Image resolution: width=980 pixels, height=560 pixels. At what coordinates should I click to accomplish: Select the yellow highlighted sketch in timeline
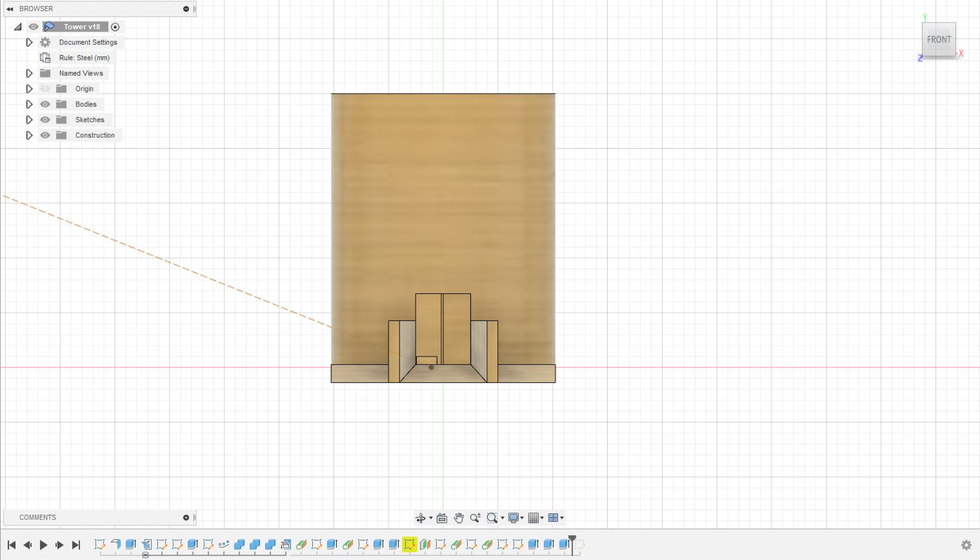(409, 544)
